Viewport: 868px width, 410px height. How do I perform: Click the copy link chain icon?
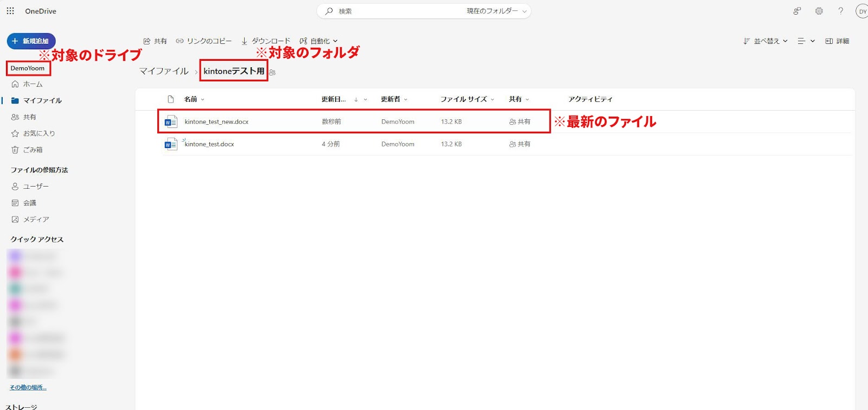point(180,41)
